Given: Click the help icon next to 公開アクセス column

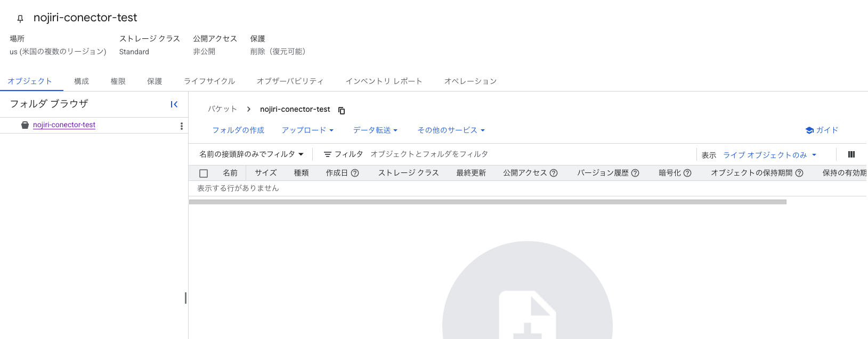Looking at the screenshot, I should 554,173.
